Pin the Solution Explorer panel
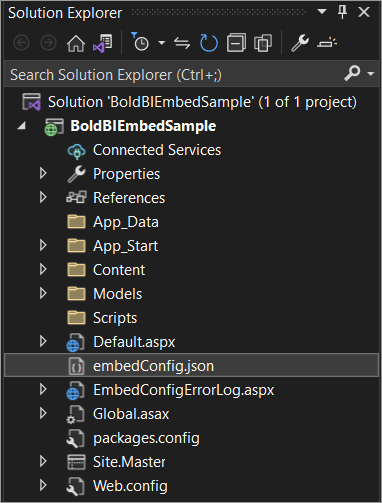 (342, 12)
